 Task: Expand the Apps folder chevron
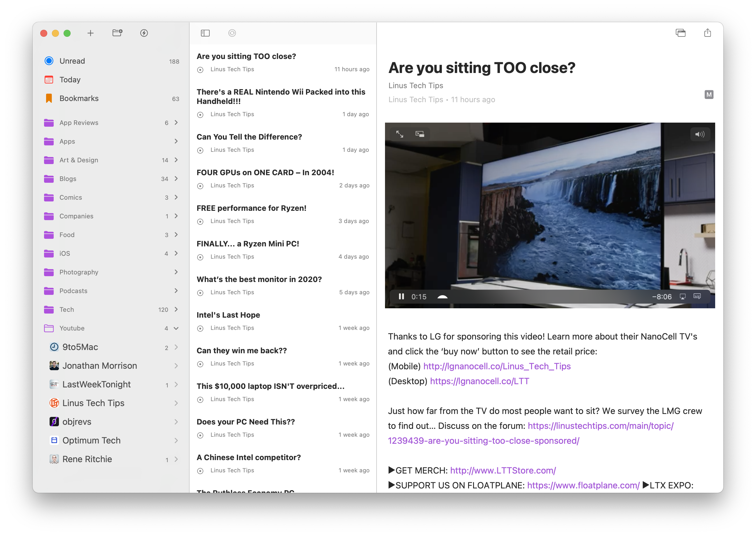(176, 141)
